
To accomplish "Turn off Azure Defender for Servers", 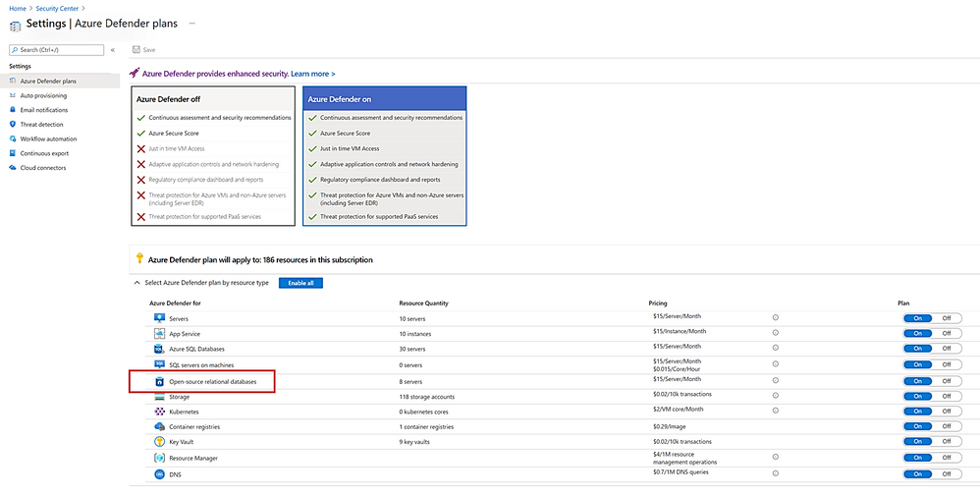I will pyautogui.click(x=946, y=318).
